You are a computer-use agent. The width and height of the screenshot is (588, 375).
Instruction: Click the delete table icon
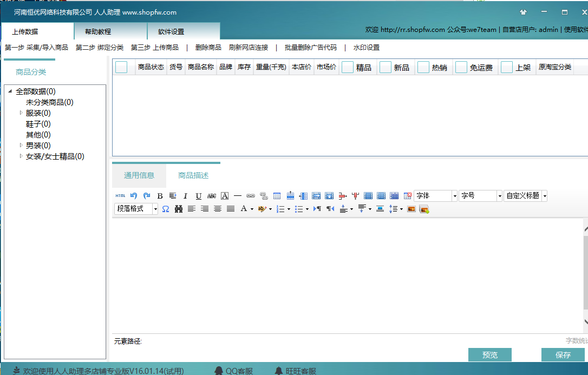[x=407, y=195]
